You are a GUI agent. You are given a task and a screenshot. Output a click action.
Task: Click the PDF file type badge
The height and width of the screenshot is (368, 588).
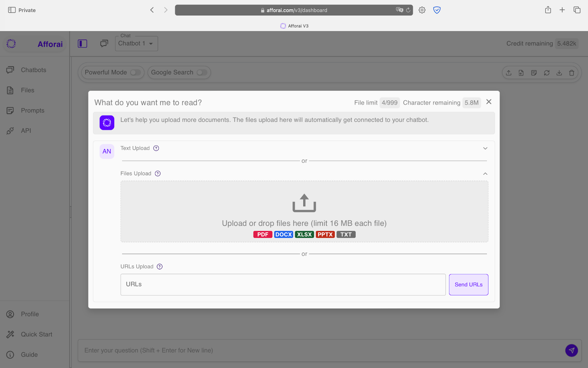point(263,234)
